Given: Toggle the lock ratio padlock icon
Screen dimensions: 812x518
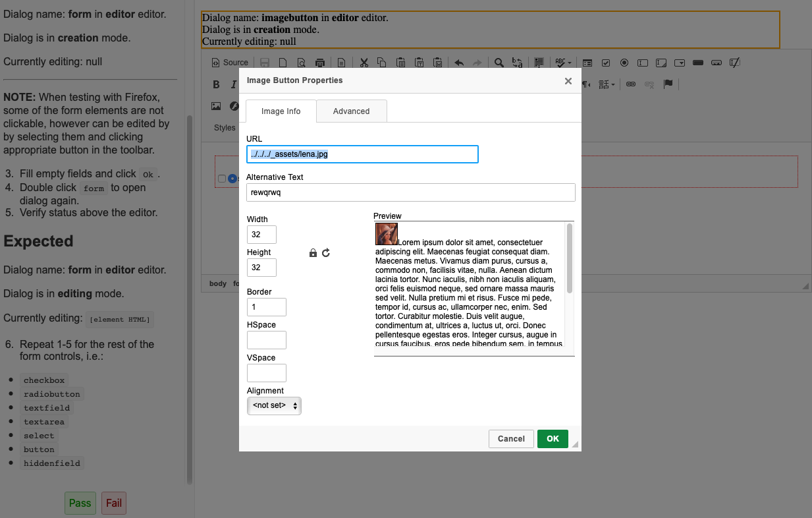Looking at the screenshot, I should [313, 253].
